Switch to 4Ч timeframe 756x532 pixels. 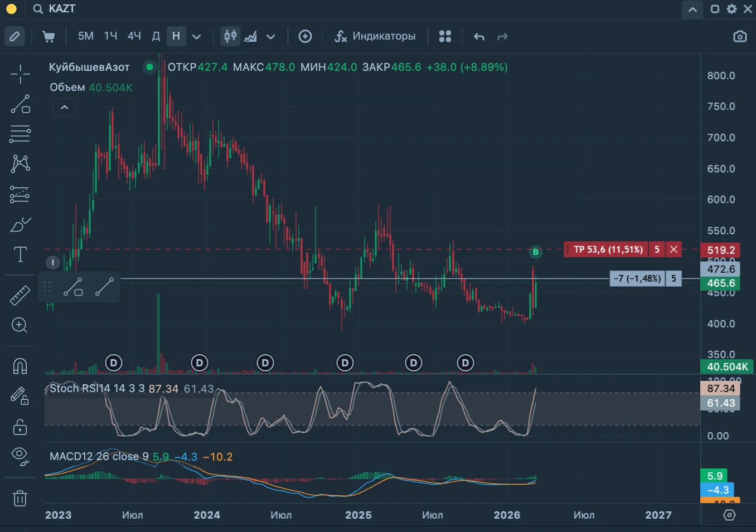[134, 36]
